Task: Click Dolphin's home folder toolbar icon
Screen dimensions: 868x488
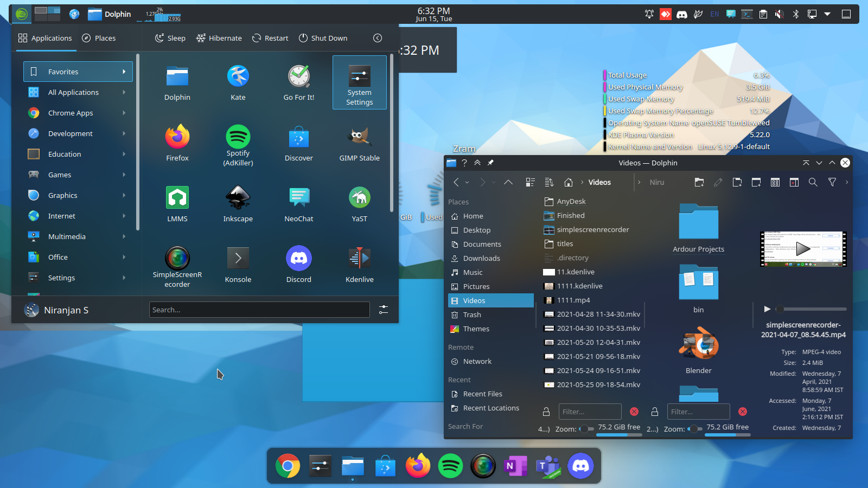Action: click(x=569, y=182)
